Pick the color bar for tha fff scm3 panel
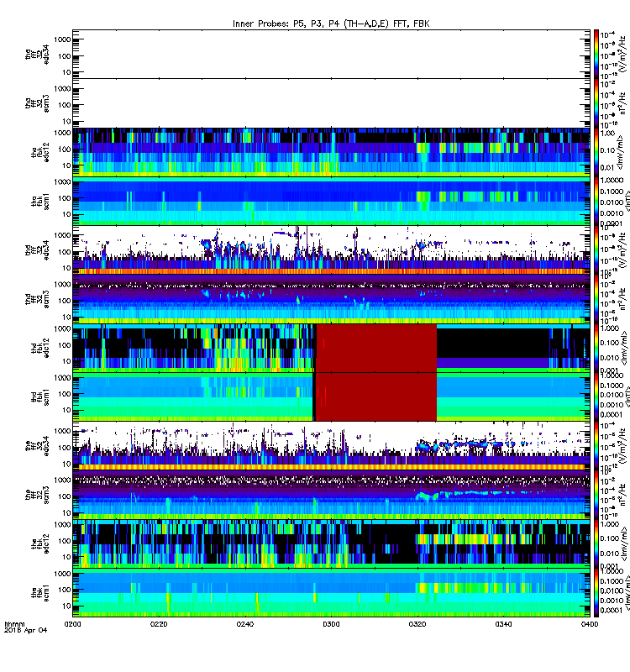The width and height of the screenshot is (630, 672). [x=596, y=103]
